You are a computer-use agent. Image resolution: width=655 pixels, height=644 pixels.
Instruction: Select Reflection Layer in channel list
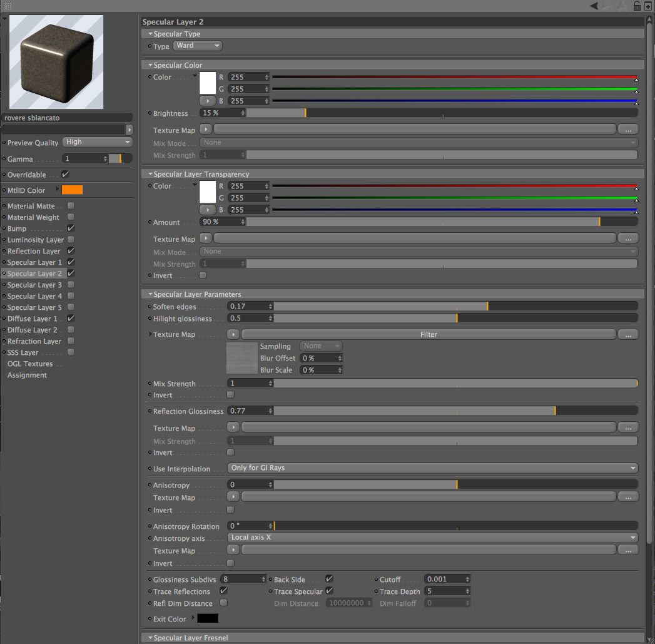[x=34, y=251]
